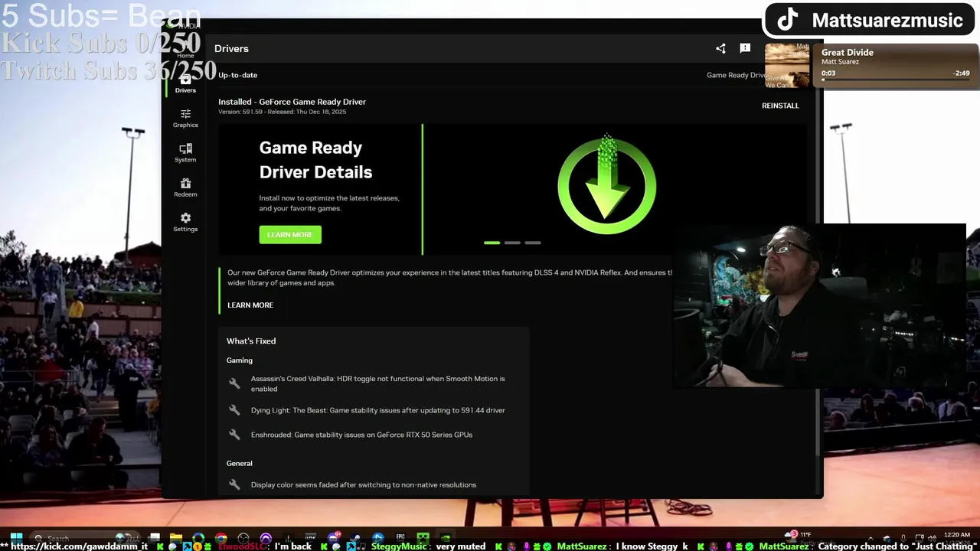Click the REINSTALL driver button
Viewport: 980px width, 551px height.
pyautogui.click(x=780, y=106)
